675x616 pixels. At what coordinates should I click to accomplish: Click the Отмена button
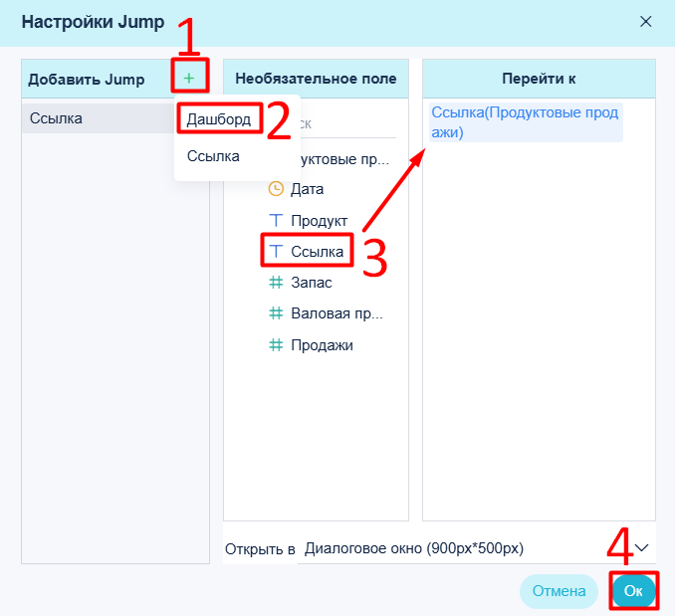click(559, 591)
